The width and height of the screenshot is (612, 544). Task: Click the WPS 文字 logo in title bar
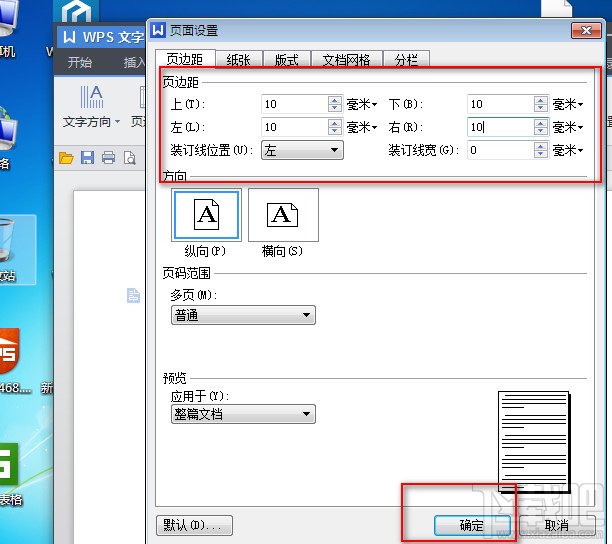point(69,37)
